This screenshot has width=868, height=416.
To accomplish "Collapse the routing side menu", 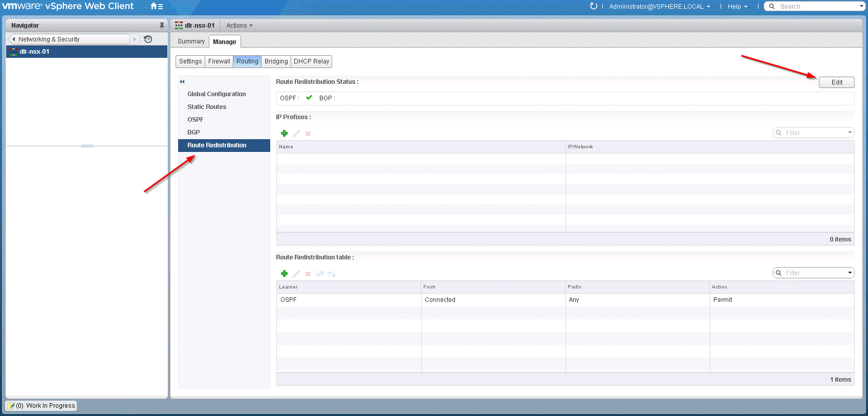I will [182, 82].
